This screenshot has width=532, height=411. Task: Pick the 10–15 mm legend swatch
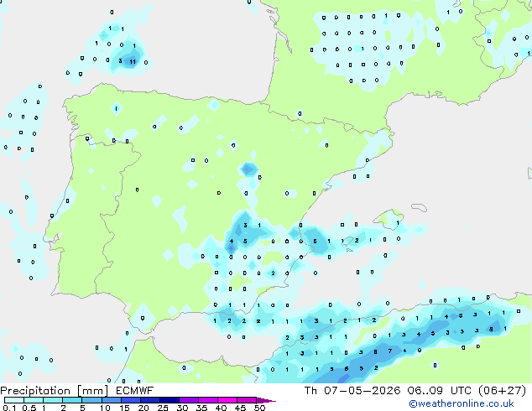[x=111, y=400]
